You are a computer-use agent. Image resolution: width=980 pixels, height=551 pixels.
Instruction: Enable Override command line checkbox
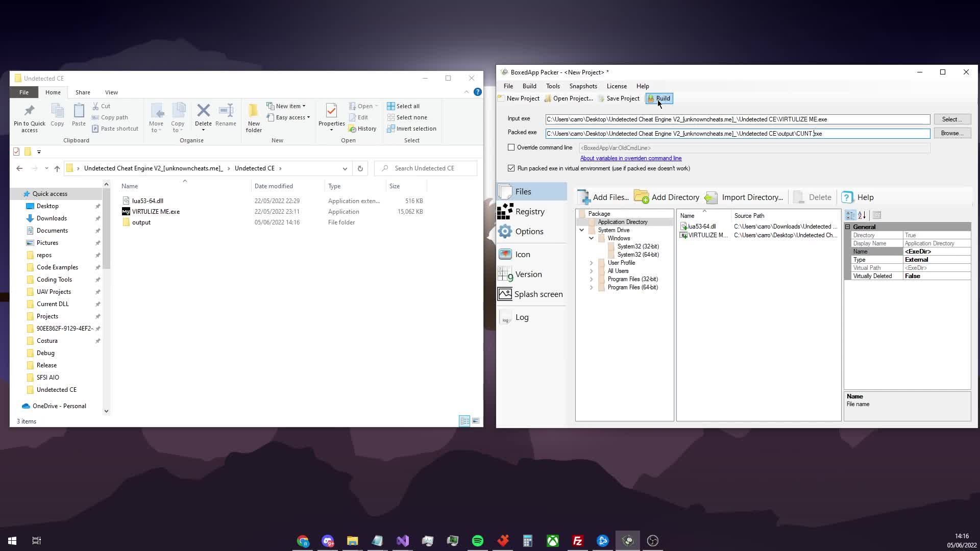(x=511, y=147)
